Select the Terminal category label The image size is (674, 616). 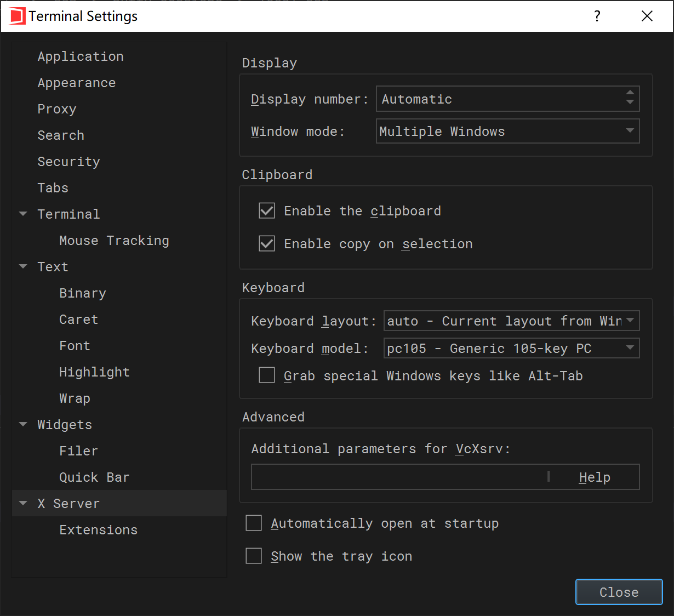coord(69,214)
